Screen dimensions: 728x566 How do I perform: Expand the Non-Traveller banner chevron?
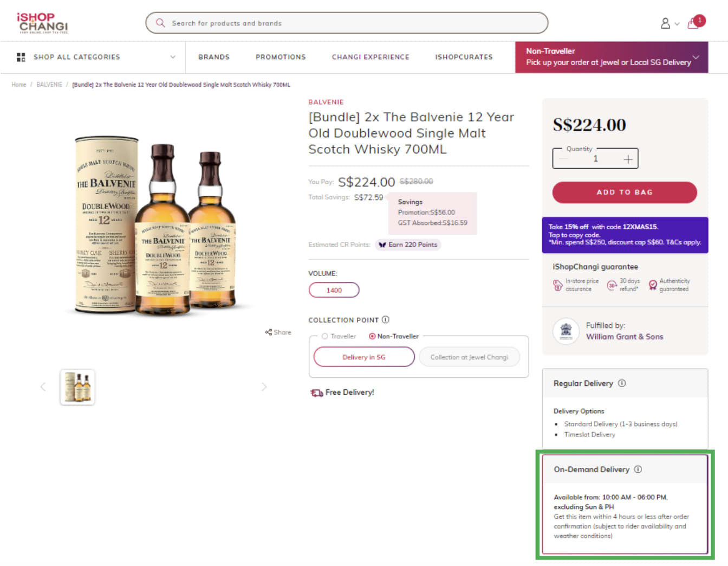696,57
